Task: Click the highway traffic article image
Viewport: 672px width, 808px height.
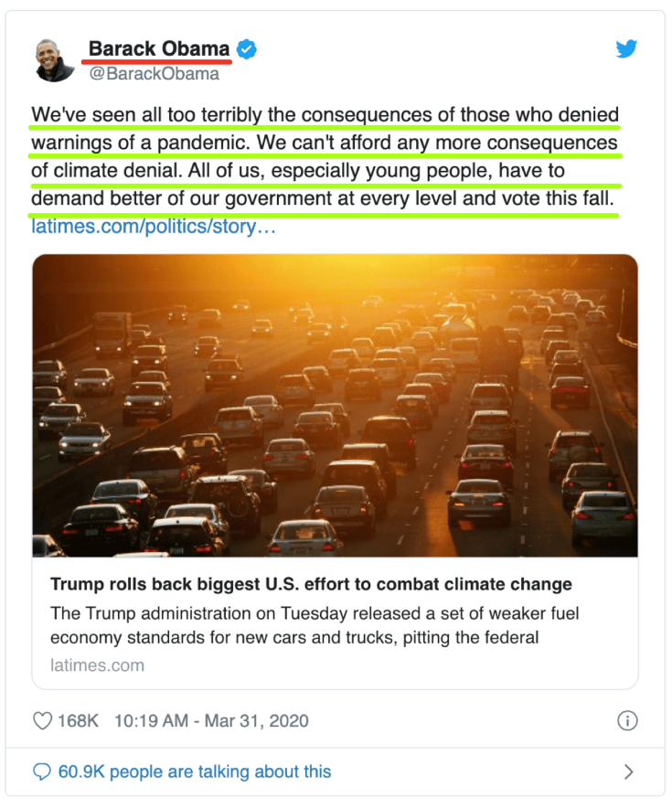Action: coord(335,405)
